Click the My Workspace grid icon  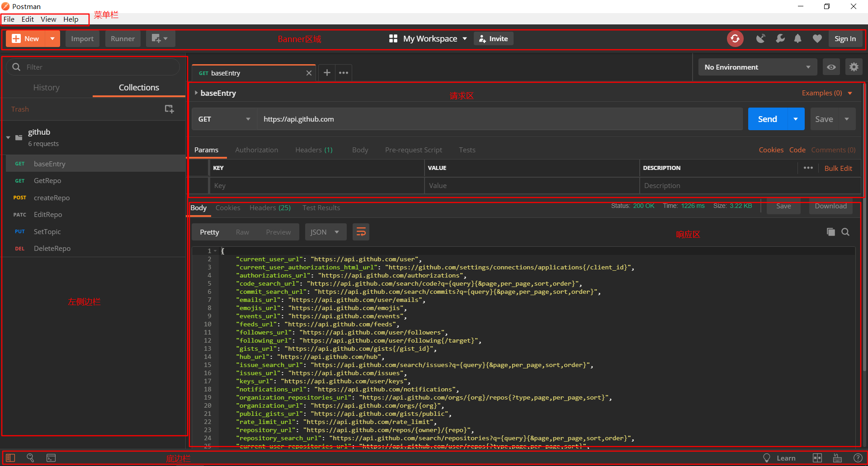(393, 39)
